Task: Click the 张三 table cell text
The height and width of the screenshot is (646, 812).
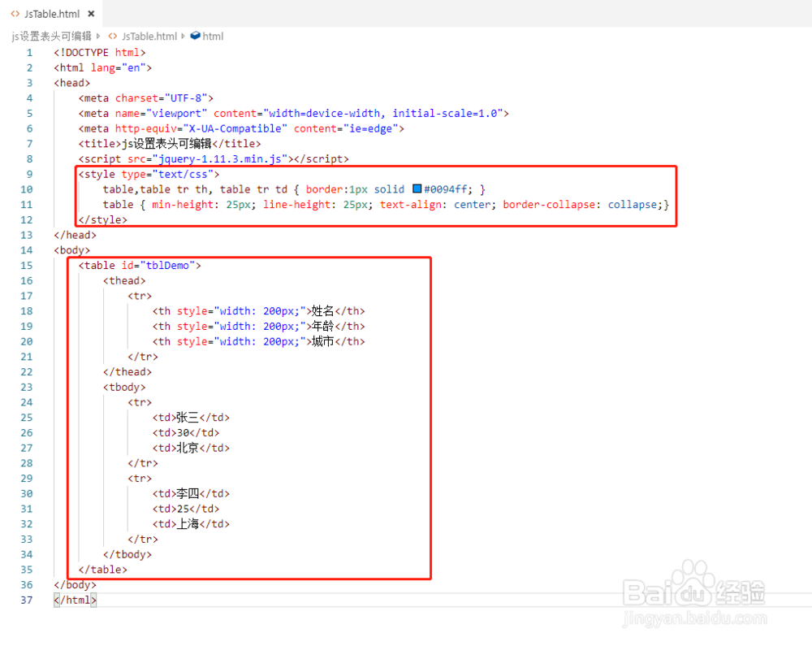Action: click(188, 418)
